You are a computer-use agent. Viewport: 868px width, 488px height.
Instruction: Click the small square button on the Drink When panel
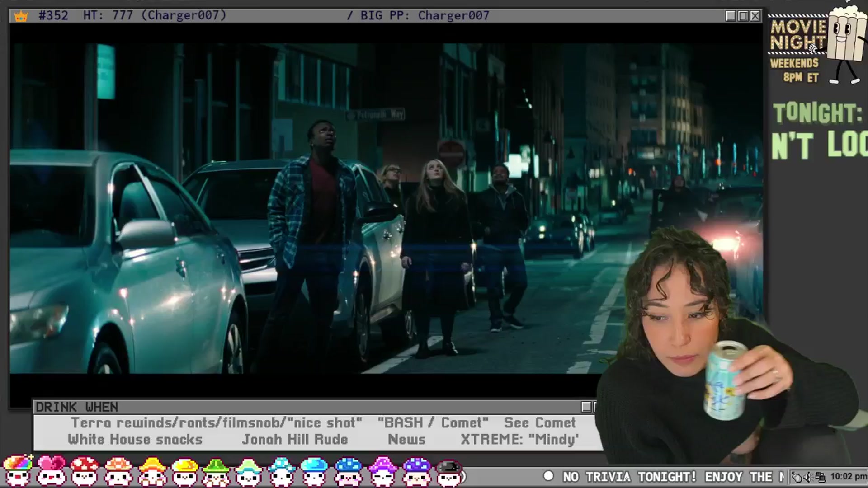[x=586, y=407]
